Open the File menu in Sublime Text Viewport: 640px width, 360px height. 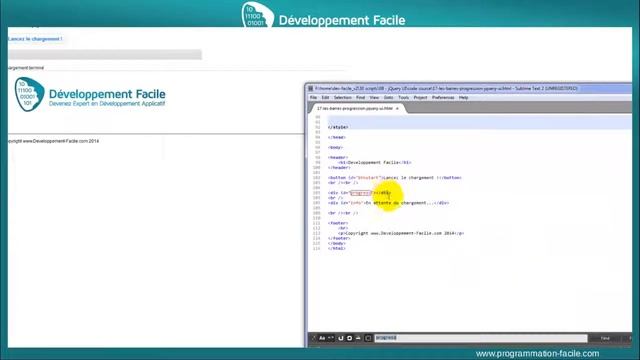313,98
